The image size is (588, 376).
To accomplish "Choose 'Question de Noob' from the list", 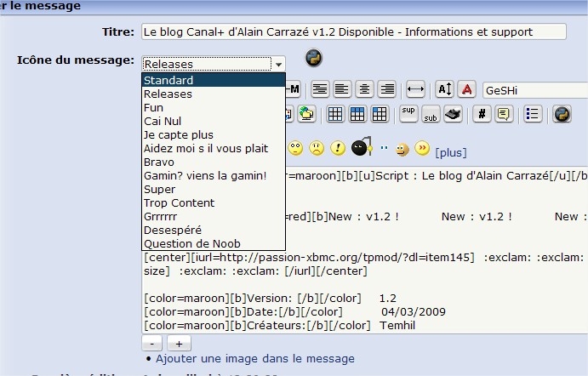I will [191, 243].
